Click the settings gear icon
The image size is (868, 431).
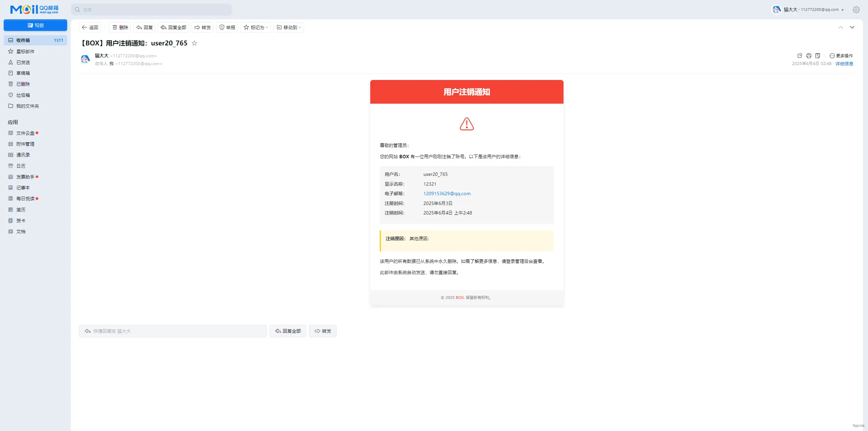856,9
